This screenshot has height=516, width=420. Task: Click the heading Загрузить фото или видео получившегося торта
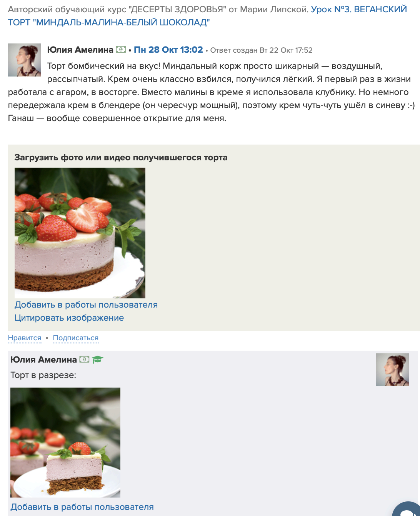pos(121,157)
